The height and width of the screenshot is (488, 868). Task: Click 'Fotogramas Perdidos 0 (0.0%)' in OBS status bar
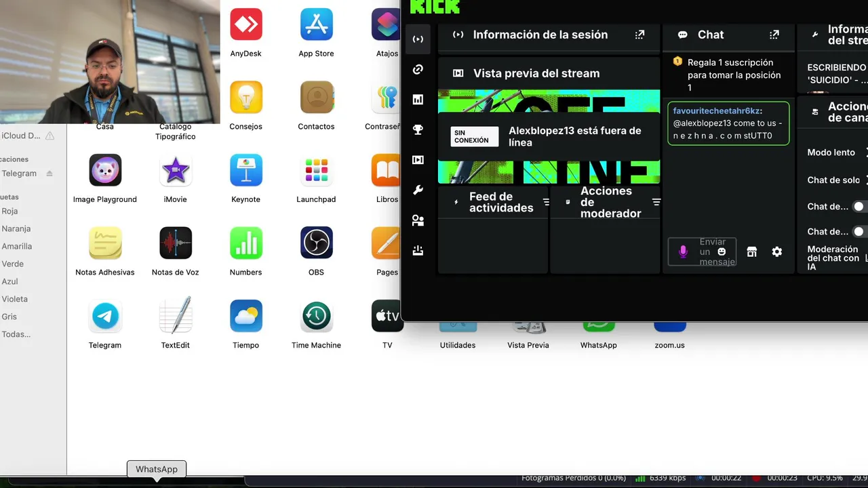tap(573, 478)
